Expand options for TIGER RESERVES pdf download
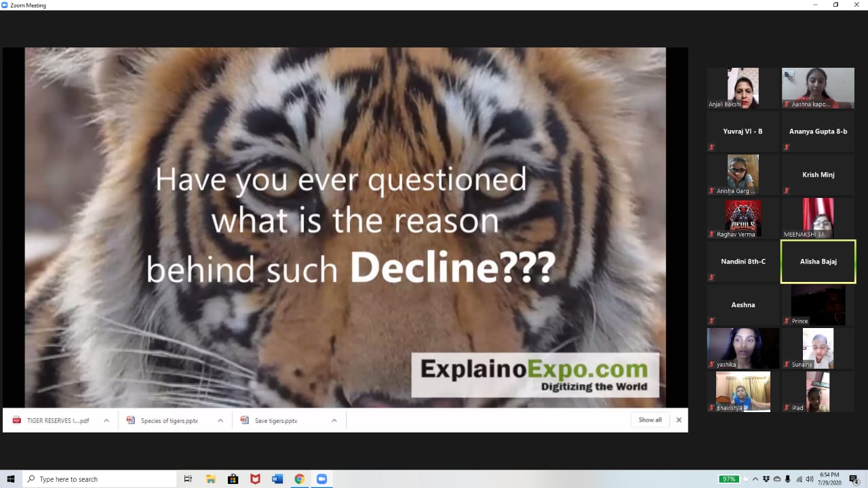Image resolution: width=868 pixels, height=488 pixels. tap(106, 420)
